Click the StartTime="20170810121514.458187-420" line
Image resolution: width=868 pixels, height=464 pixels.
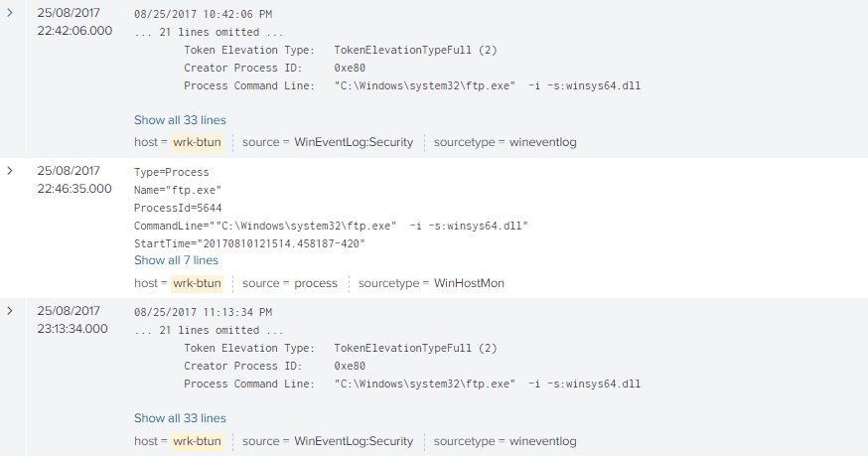coord(249,243)
